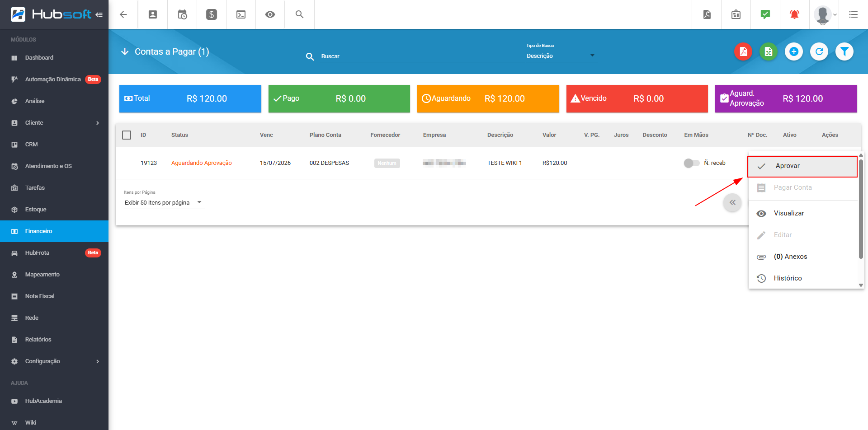
Task: Choose Editar from the actions menu
Action: click(x=802, y=235)
